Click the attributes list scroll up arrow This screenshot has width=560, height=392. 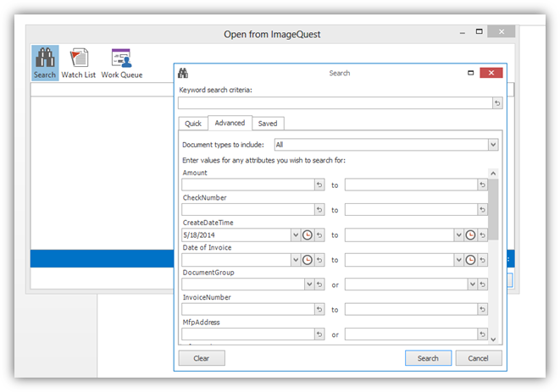493,174
